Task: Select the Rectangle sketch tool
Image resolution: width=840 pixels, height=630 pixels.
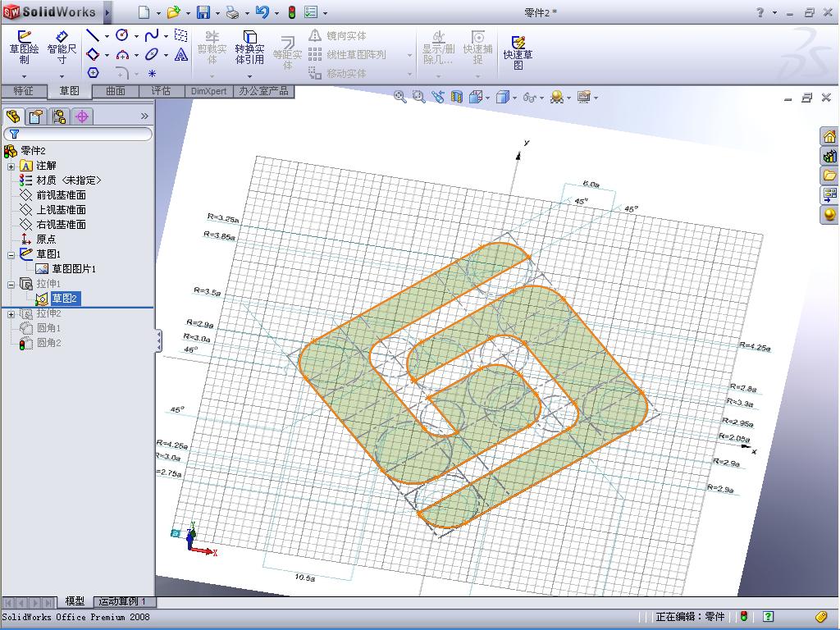Action: pyautogui.click(x=93, y=55)
